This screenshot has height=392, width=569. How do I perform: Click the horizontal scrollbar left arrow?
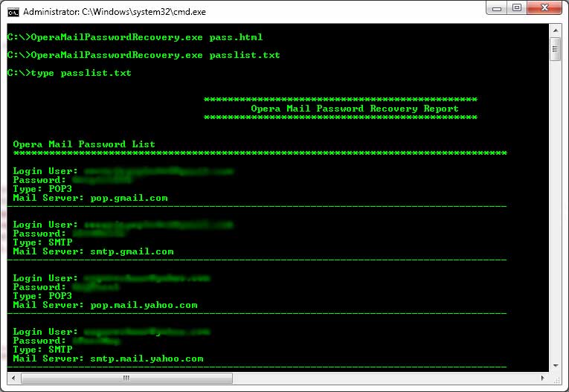pyautogui.click(x=13, y=377)
